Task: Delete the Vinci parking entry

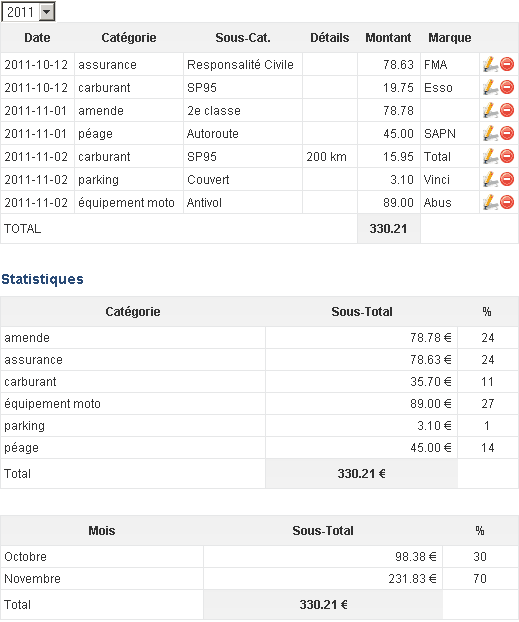Action: click(507, 179)
